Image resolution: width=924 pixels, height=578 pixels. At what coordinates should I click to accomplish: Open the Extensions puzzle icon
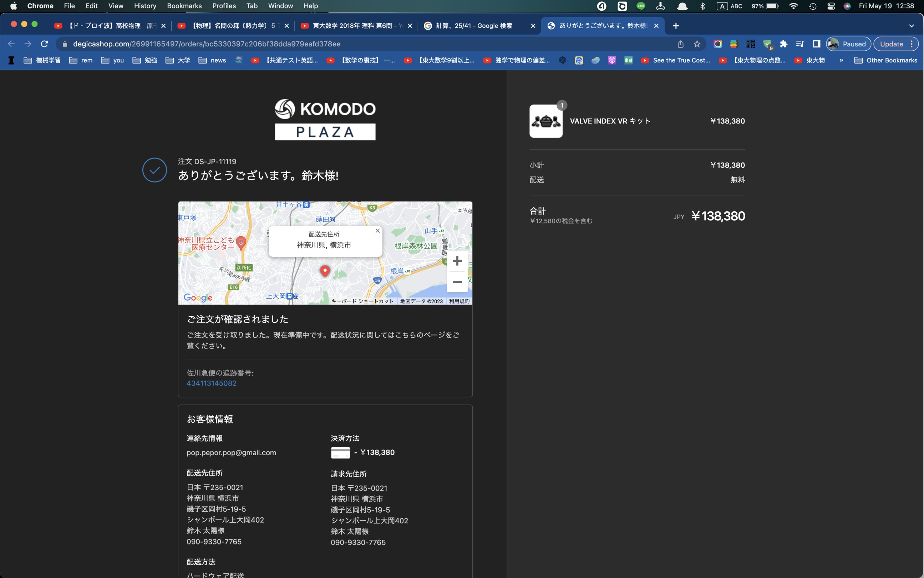coord(784,44)
